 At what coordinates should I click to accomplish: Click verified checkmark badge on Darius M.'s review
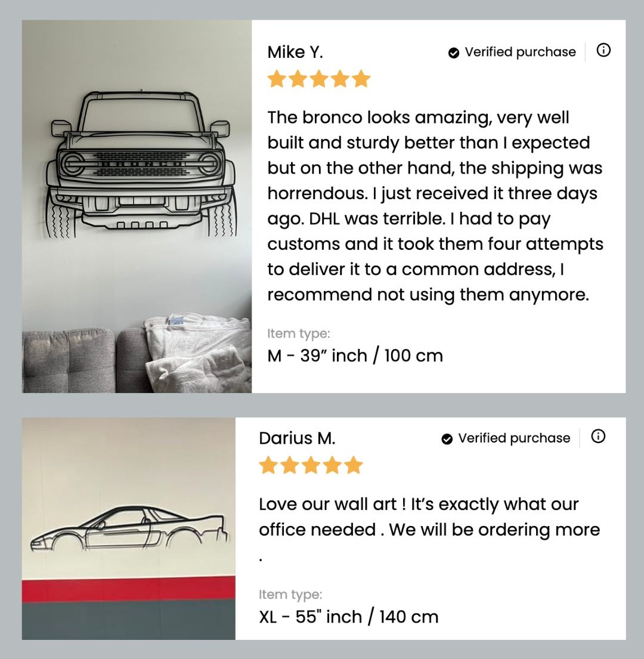(447, 439)
